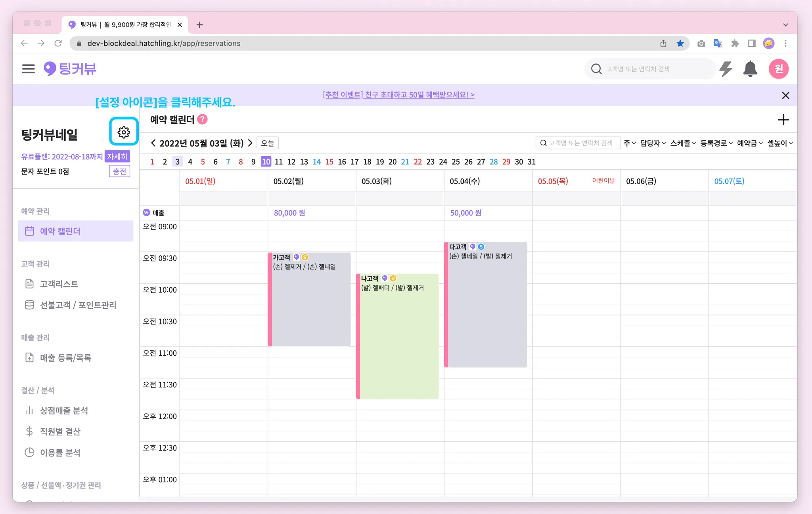Viewport: 812px width, 514px height.
Task: Open 상점매출 분석 in sidebar
Action: pyautogui.click(x=64, y=410)
